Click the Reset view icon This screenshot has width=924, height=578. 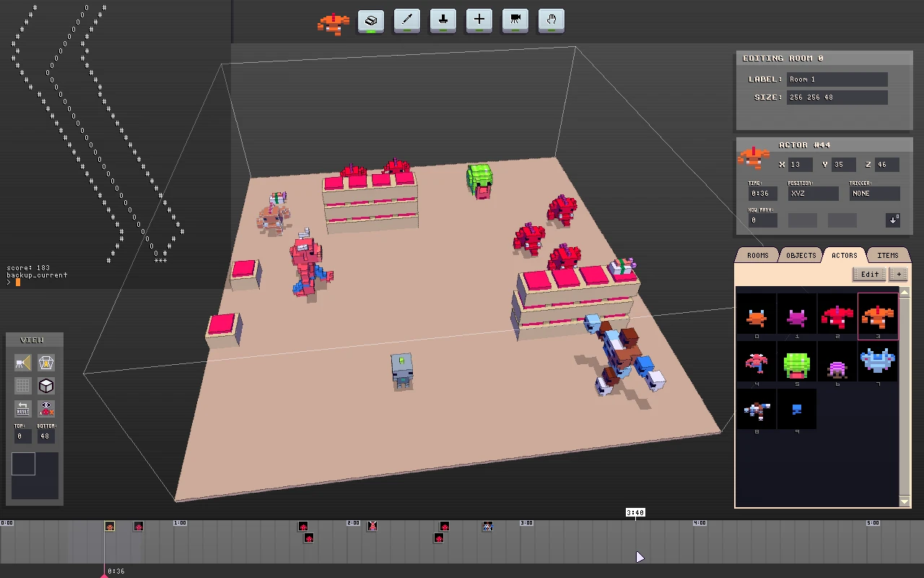coord(23,409)
